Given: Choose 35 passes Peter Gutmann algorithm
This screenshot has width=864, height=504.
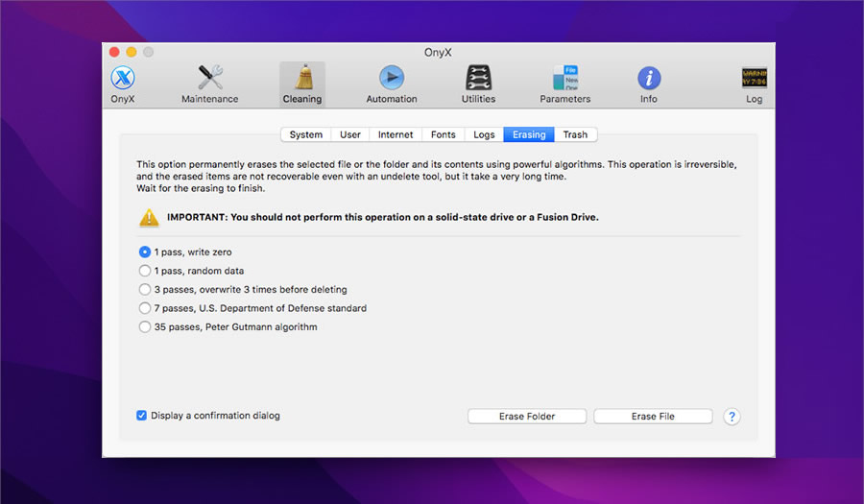Looking at the screenshot, I should (x=144, y=326).
